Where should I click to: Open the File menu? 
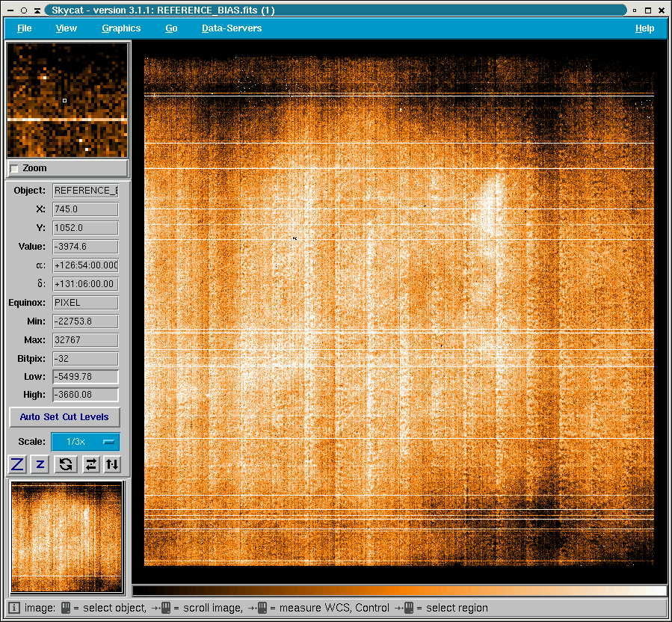25,28
